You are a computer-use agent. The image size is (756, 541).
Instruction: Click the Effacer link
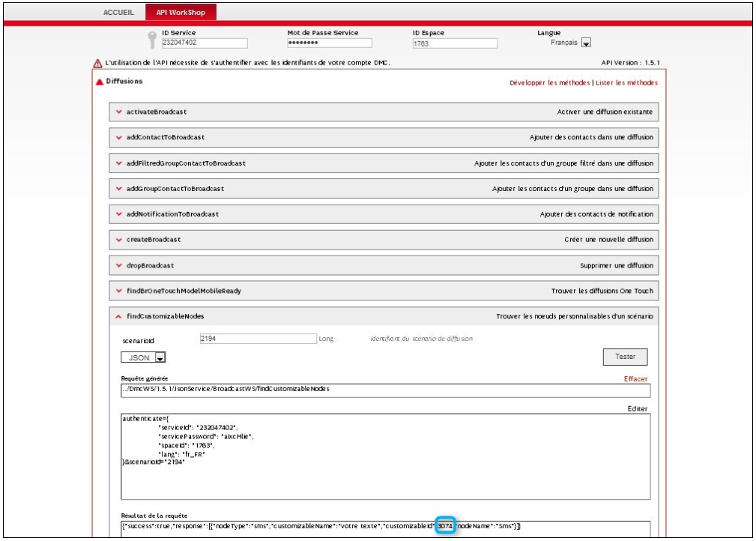point(635,379)
